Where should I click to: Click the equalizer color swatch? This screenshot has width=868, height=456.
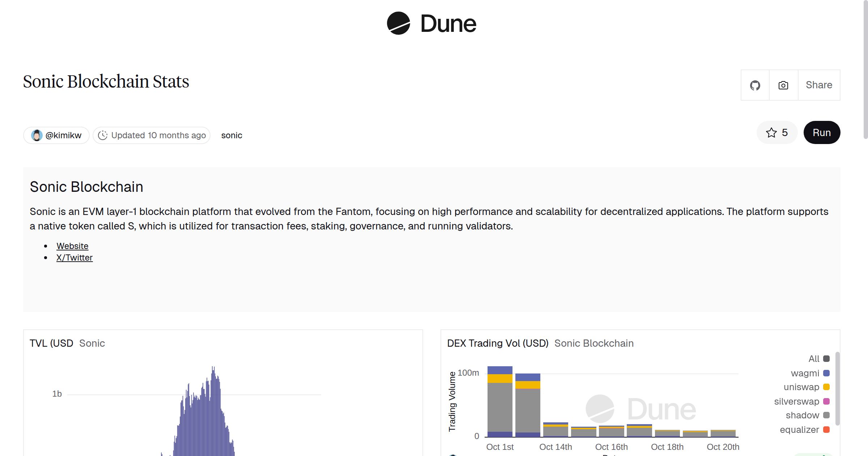(x=826, y=429)
